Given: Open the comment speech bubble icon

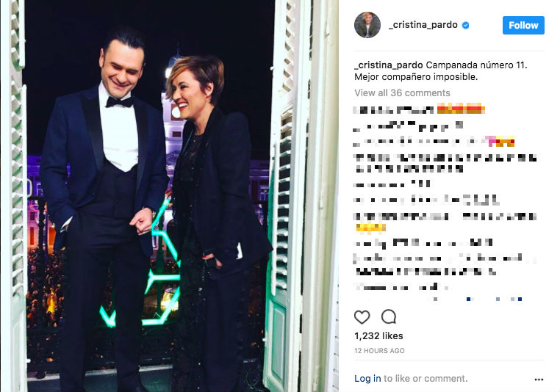Looking at the screenshot, I should [389, 316].
